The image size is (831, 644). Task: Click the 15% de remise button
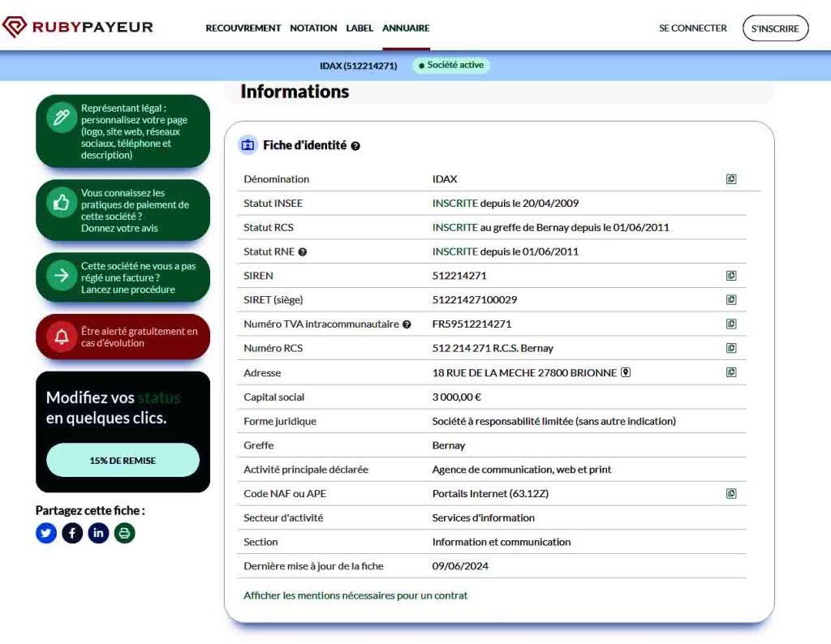tap(123, 461)
